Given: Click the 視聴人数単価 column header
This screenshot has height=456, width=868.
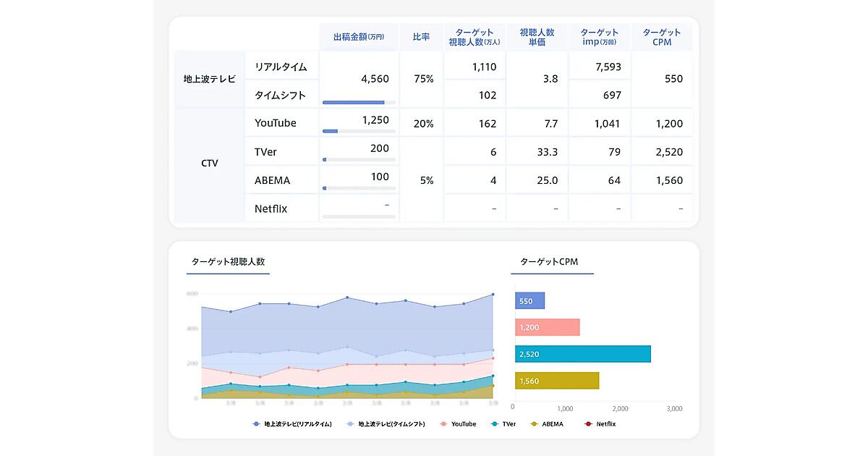Looking at the screenshot, I should point(537,37).
